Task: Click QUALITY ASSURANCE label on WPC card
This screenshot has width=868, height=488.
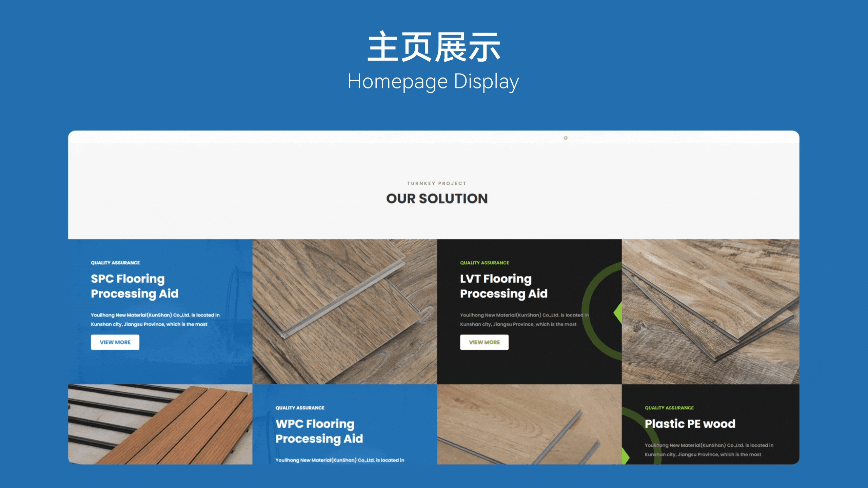Action: point(300,408)
